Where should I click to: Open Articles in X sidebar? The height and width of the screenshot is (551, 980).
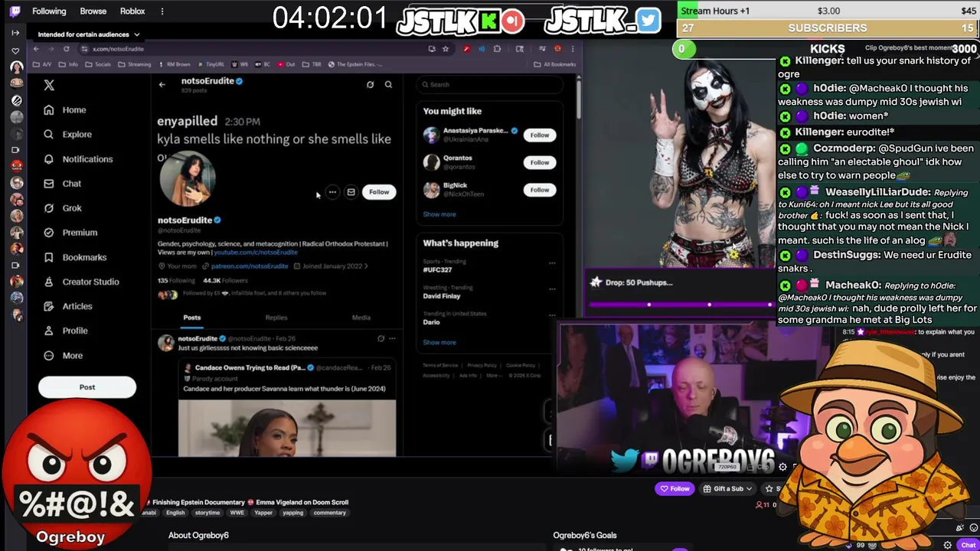[x=67, y=306]
